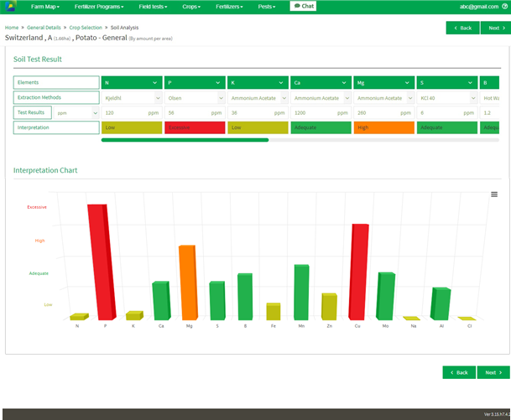Click the abc@gmail.com account label
Screen dimensions: 511x420
pyautogui.click(x=479, y=7)
